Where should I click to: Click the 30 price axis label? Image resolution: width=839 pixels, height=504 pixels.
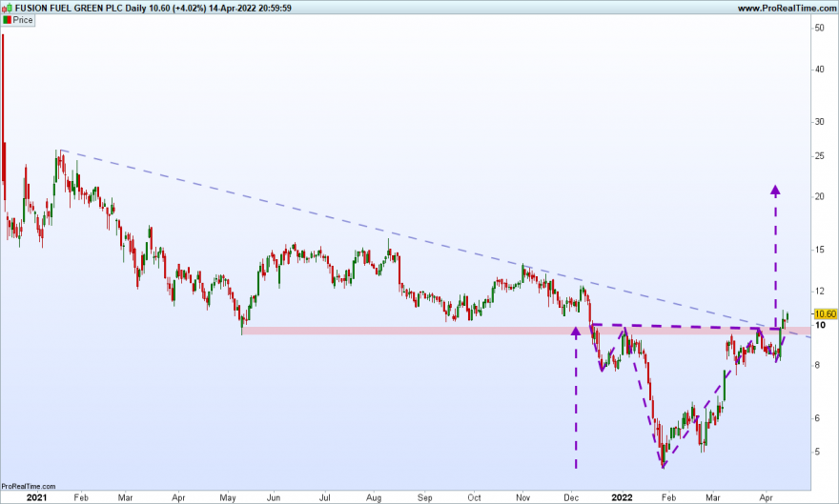[819, 122]
